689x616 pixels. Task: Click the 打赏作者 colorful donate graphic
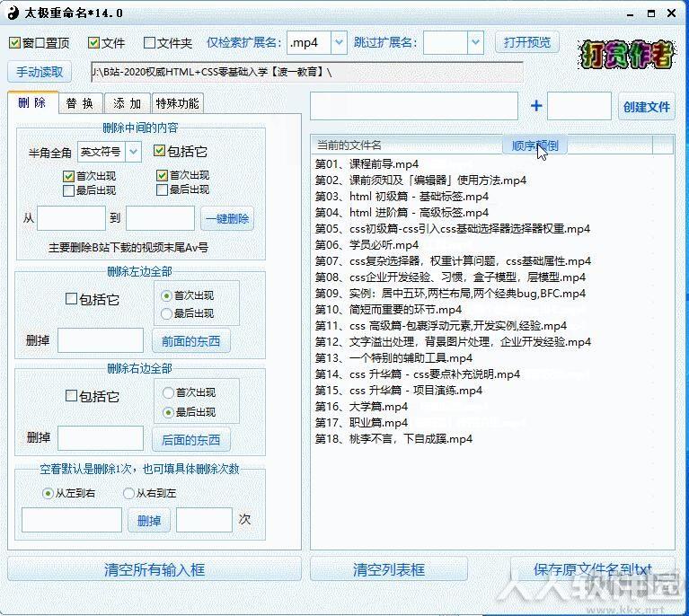click(626, 55)
